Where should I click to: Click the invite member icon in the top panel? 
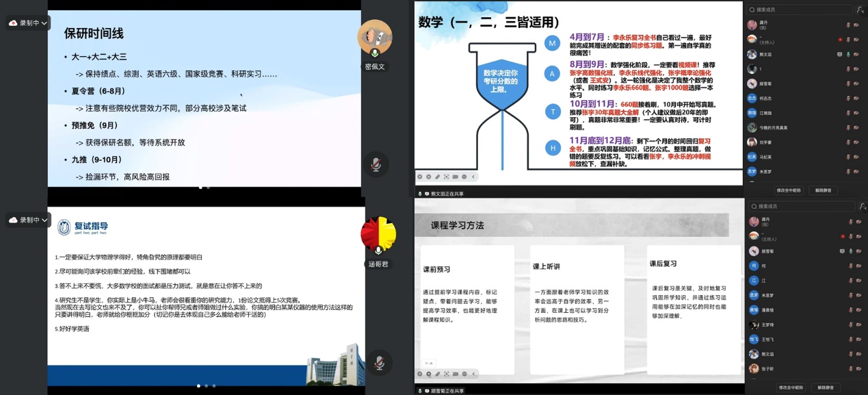pos(860,10)
